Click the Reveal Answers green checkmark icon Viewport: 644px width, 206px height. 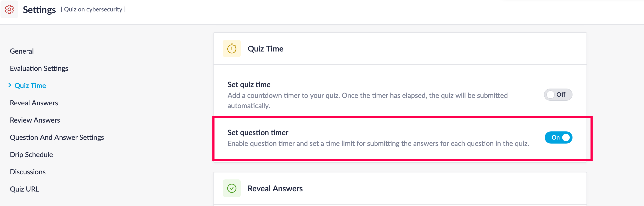click(232, 188)
